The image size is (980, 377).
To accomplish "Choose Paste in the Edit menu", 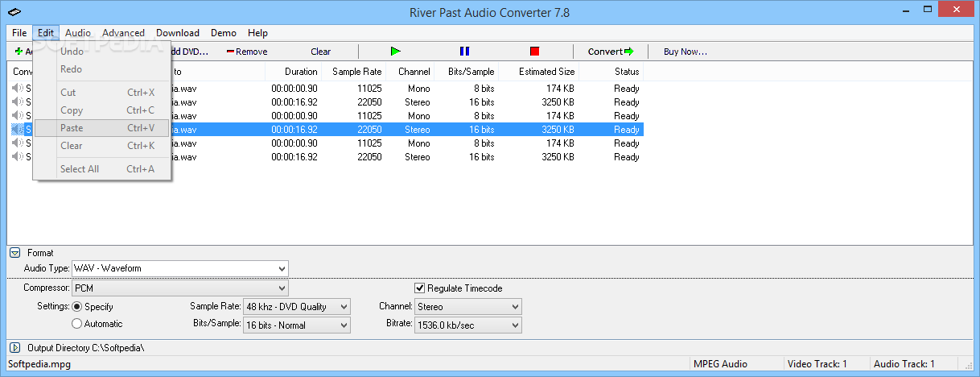I will 101,128.
